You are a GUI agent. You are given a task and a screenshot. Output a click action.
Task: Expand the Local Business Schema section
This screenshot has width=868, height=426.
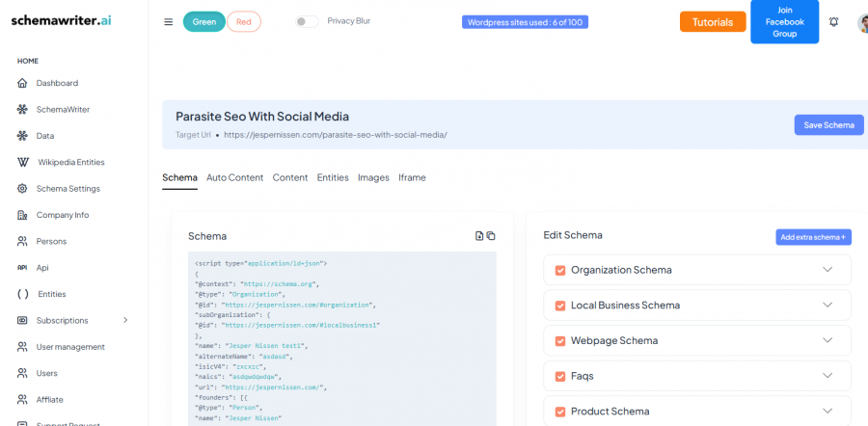tap(827, 306)
